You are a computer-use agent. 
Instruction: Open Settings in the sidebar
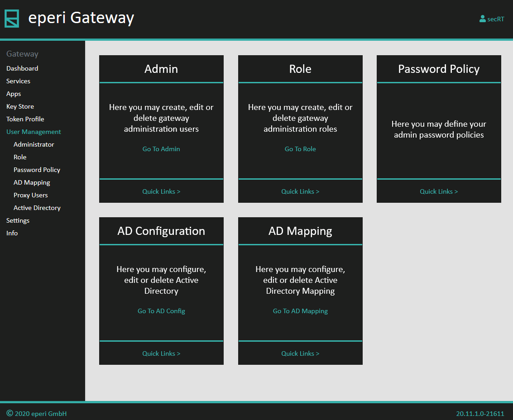[x=18, y=220]
